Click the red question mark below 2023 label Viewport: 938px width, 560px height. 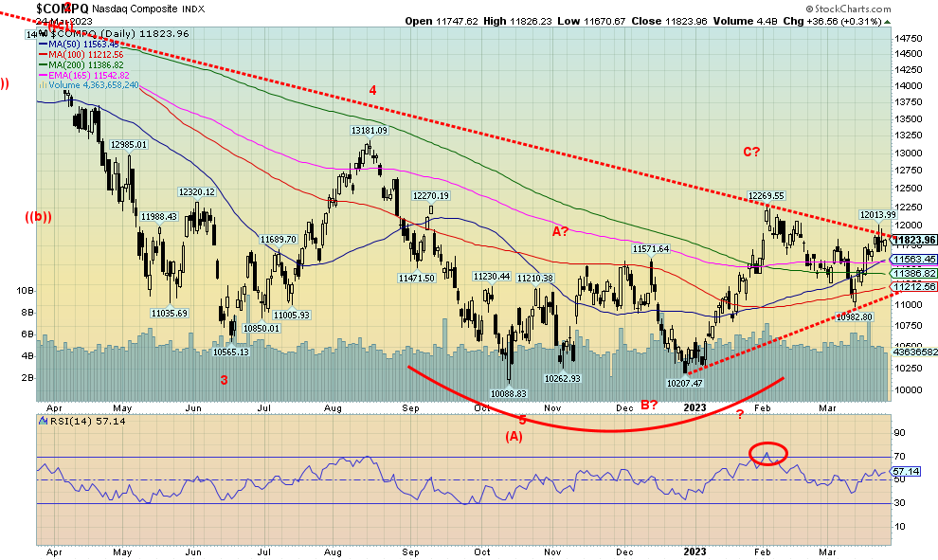pyautogui.click(x=740, y=412)
